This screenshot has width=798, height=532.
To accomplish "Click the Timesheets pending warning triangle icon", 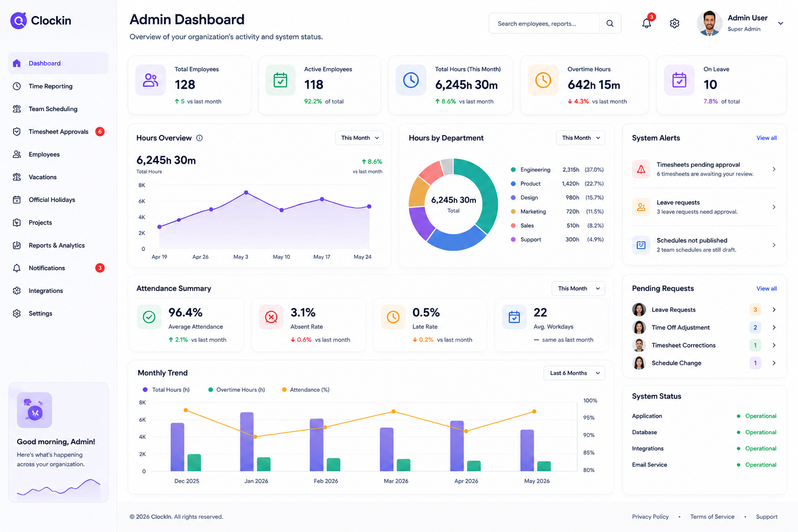I will (x=641, y=169).
